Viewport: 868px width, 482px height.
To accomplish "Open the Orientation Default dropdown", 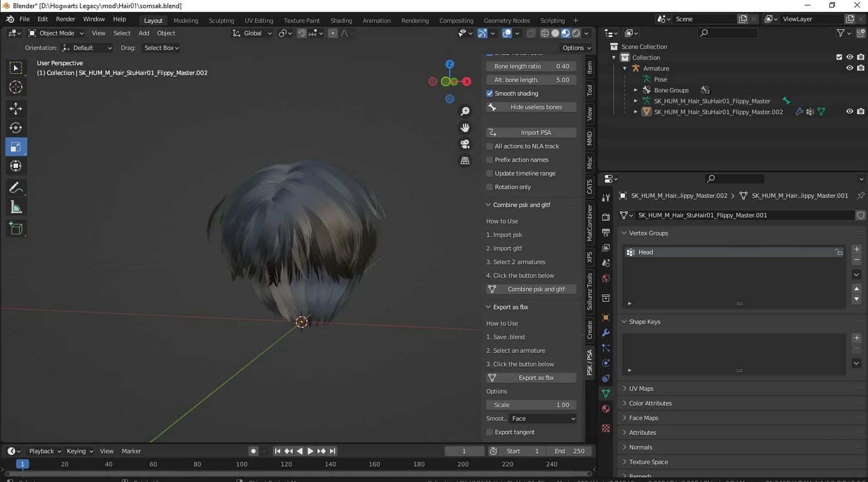I will [x=87, y=48].
